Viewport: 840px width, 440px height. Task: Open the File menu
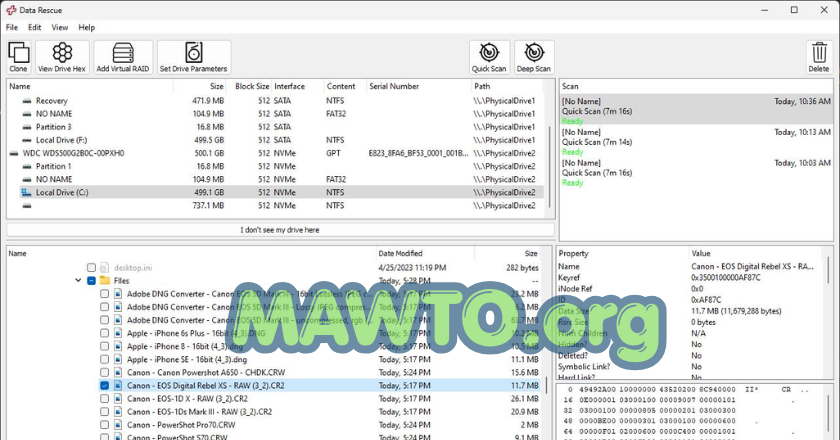tap(12, 27)
